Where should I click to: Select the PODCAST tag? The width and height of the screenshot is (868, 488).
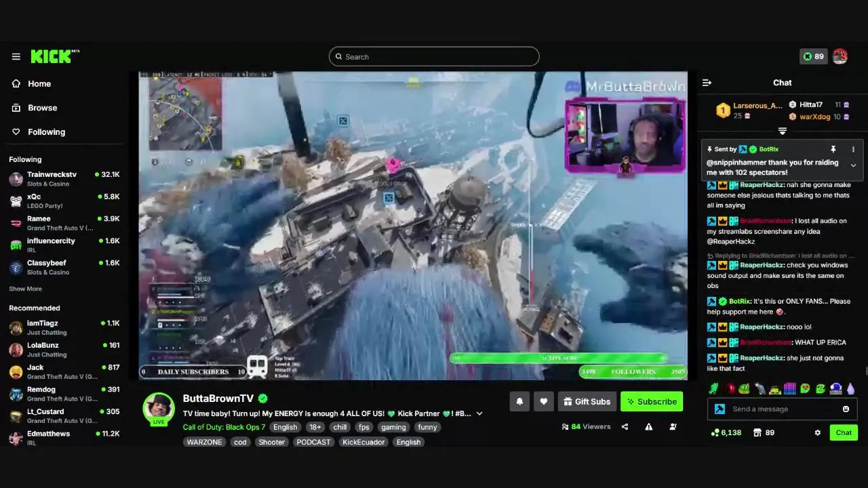[x=314, y=442]
